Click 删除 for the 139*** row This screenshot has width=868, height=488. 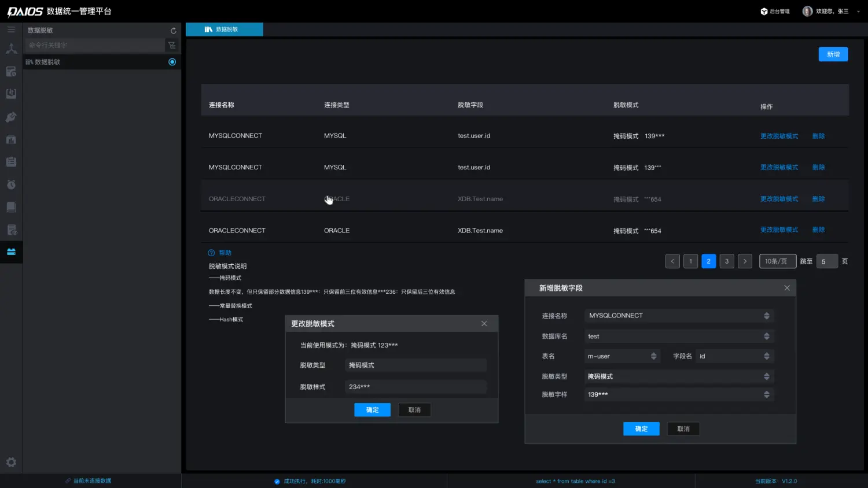[x=818, y=136]
